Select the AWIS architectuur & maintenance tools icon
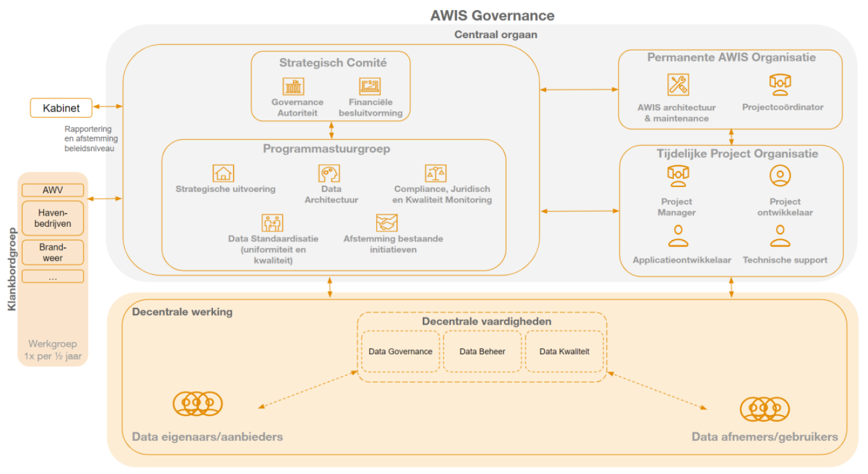 pos(678,85)
